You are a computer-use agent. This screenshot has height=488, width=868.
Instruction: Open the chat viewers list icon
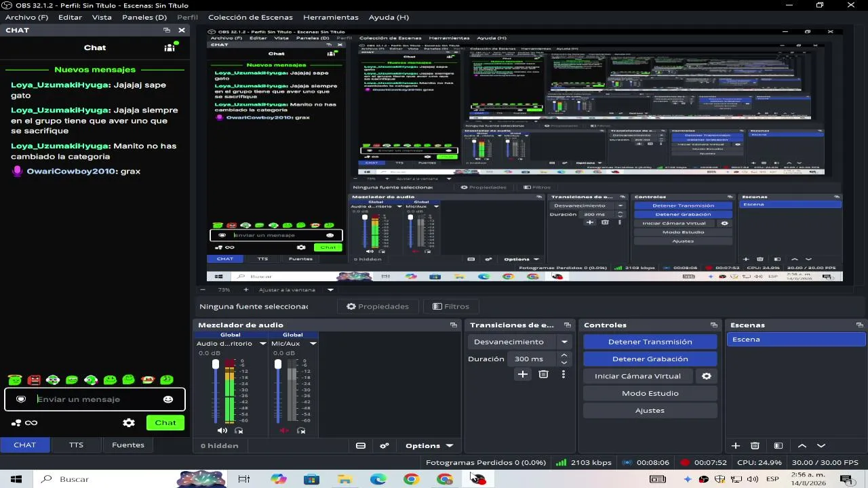170,47
